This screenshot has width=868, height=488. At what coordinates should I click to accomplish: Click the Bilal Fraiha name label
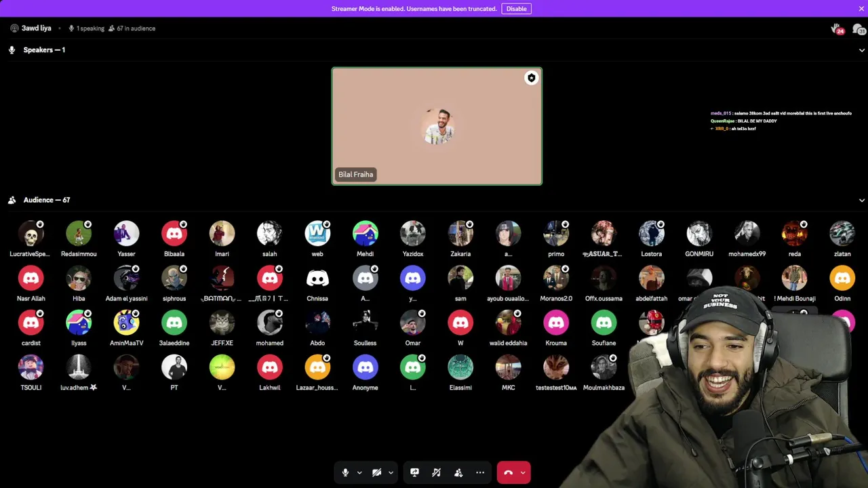[x=355, y=175]
